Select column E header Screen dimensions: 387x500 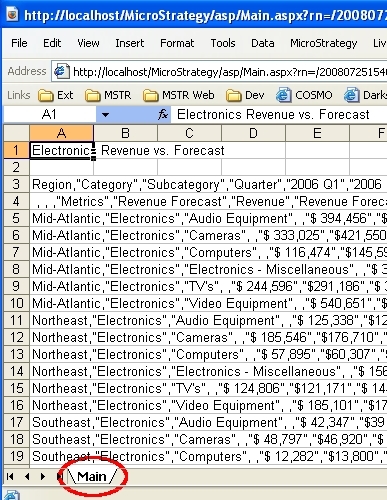317,133
